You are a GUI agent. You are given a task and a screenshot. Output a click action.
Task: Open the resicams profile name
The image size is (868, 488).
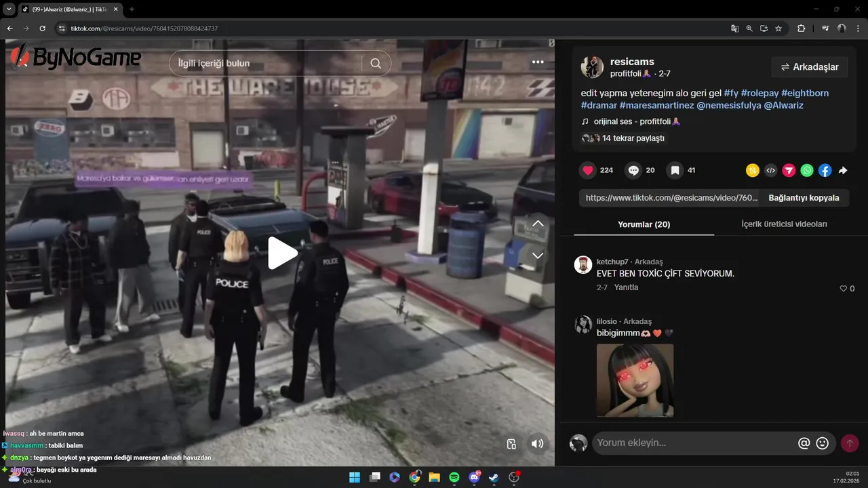click(x=632, y=62)
